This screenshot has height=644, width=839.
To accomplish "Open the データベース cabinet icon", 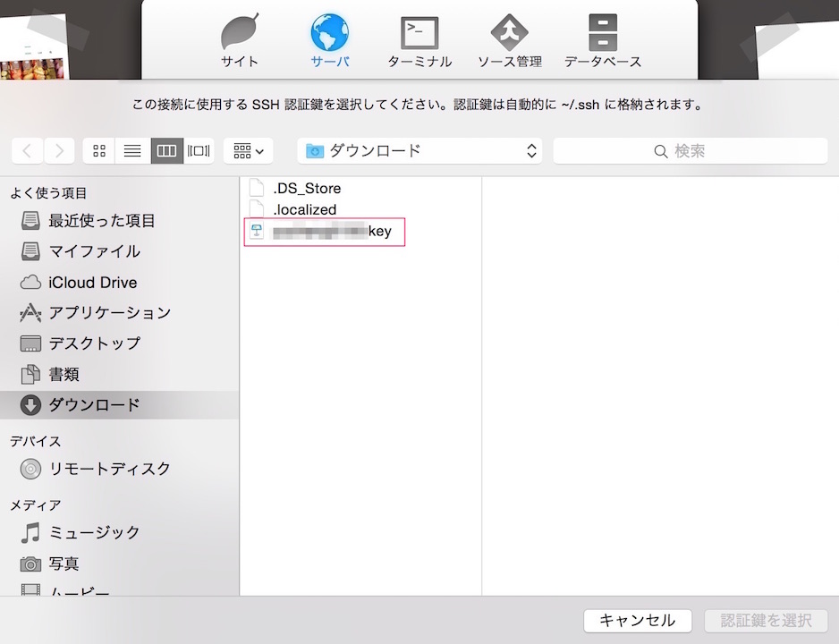I will 603,40.
